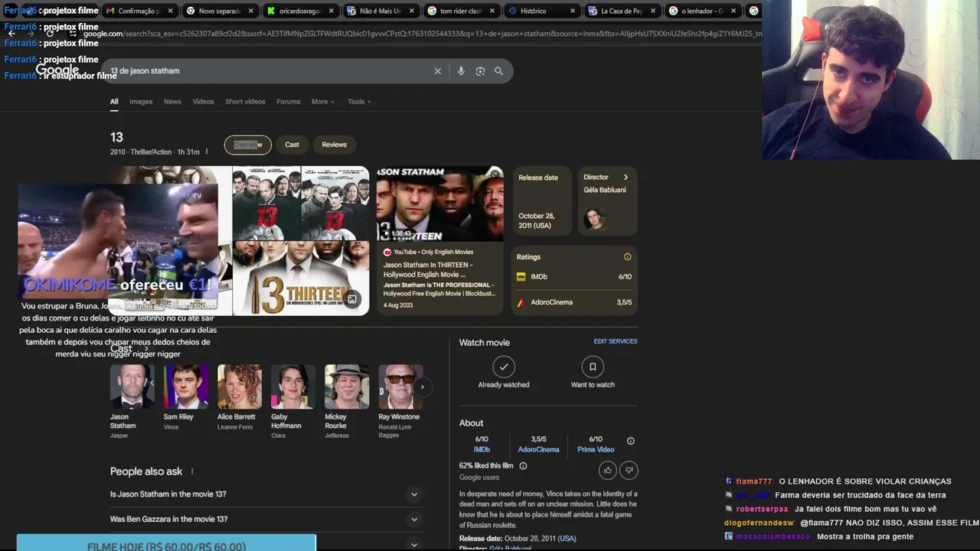
Task: Select the Videos search filter
Action: tap(203, 102)
